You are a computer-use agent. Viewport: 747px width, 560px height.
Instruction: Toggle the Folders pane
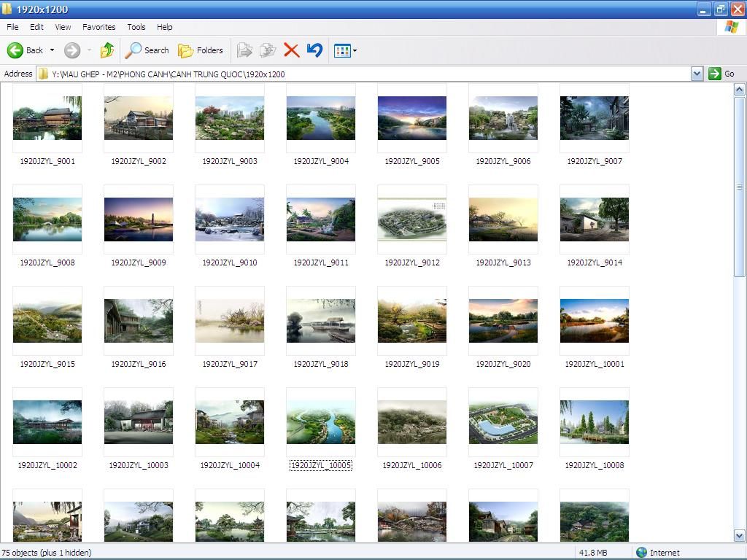pos(200,50)
